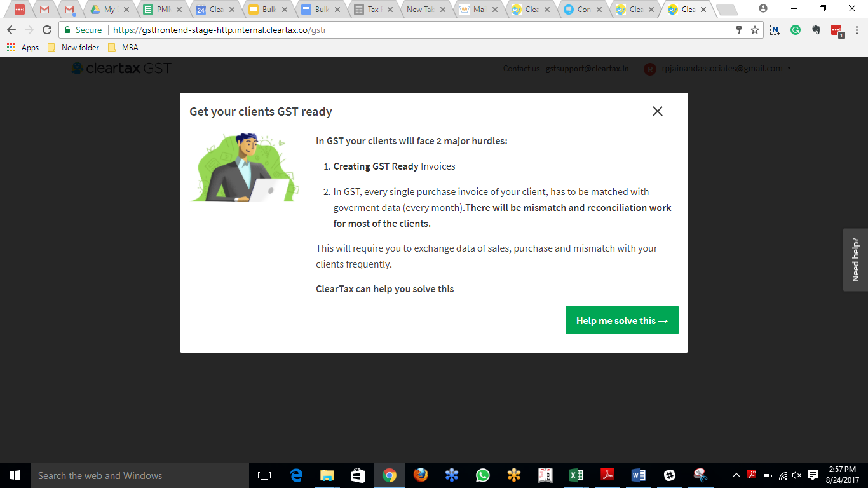Open a new browser tab button
This screenshot has width=868, height=488.
click(x=727, y=10)
